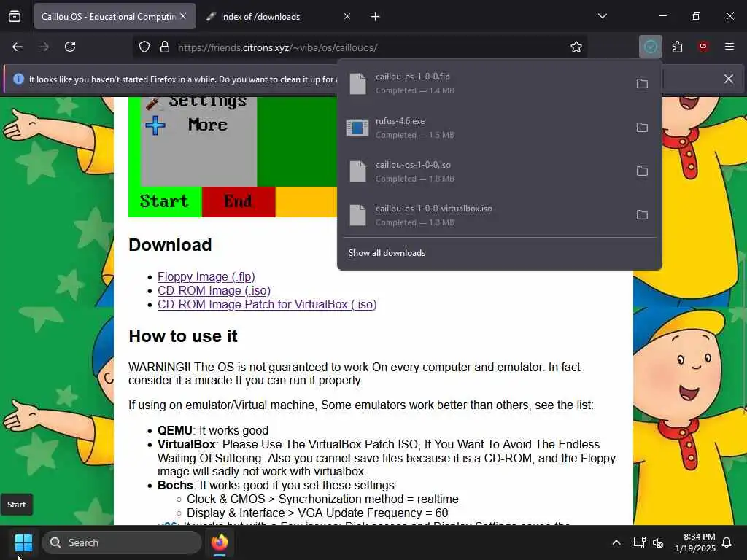Dismiss the Firefox cleanup notification bar
747x560 pixels.
point(729,79)
